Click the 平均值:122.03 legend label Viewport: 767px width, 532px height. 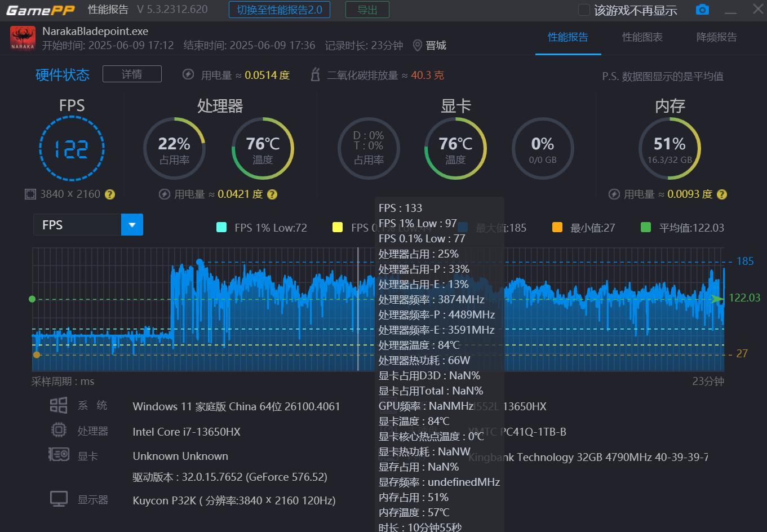click(691, 228)
